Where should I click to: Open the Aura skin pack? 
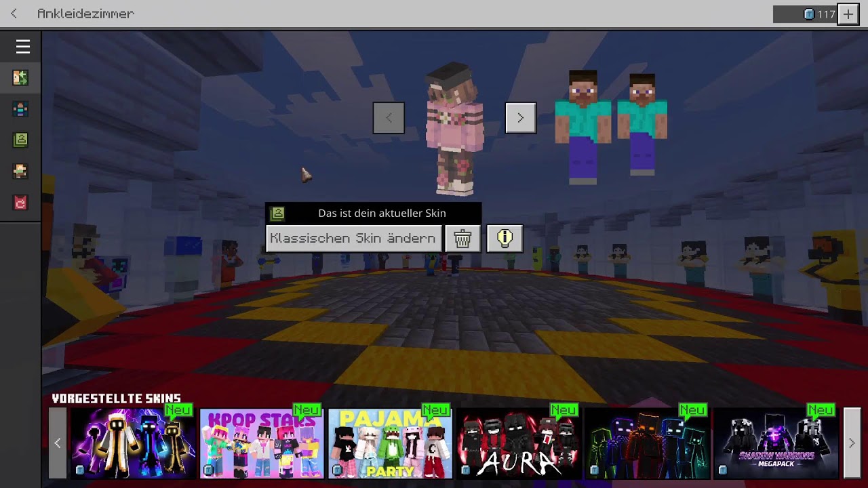[519, 443]
